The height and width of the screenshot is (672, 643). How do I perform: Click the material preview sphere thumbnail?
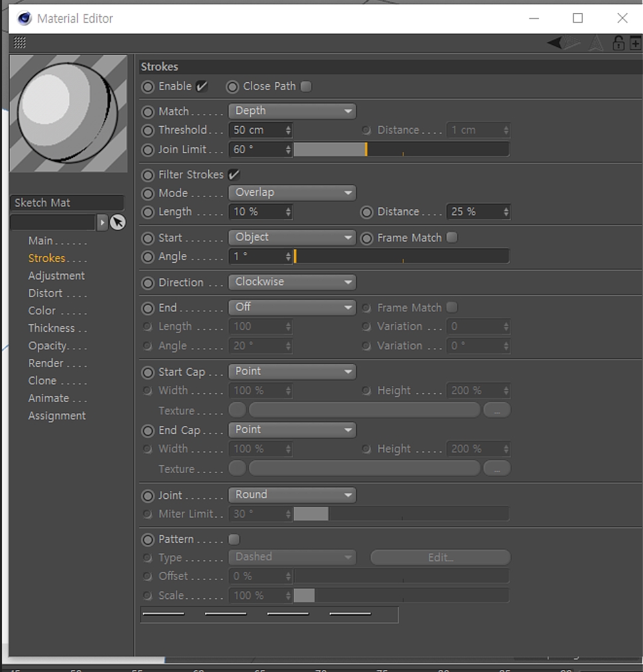click(x=68, y=113)
